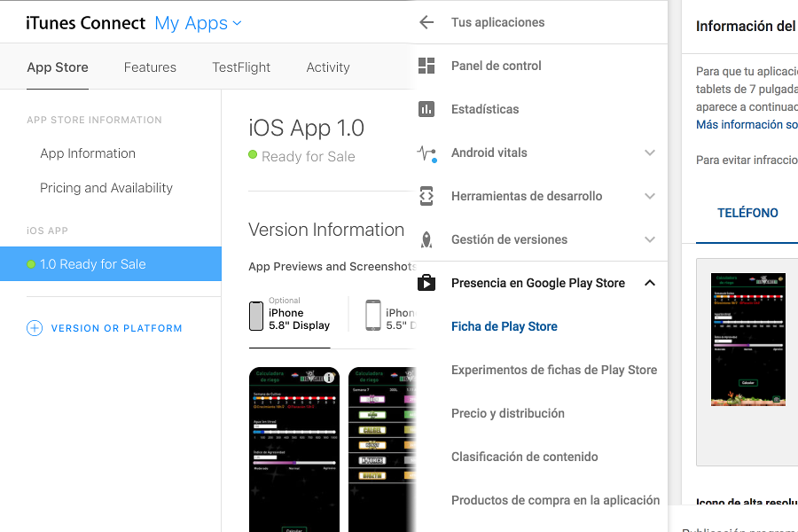Viewport: 798px width, 532px height.
Task: Click the plus icon for Version or Platform
Action: click(x=35, y=328)
